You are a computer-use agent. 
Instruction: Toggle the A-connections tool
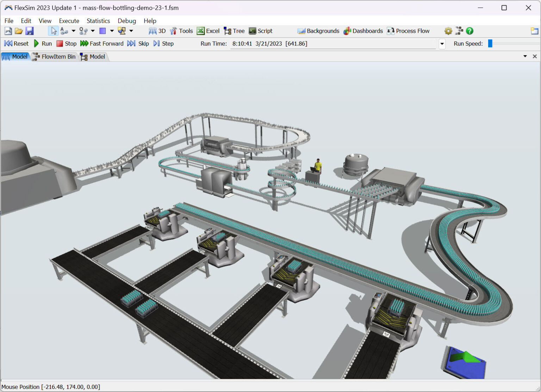point(64,31)
